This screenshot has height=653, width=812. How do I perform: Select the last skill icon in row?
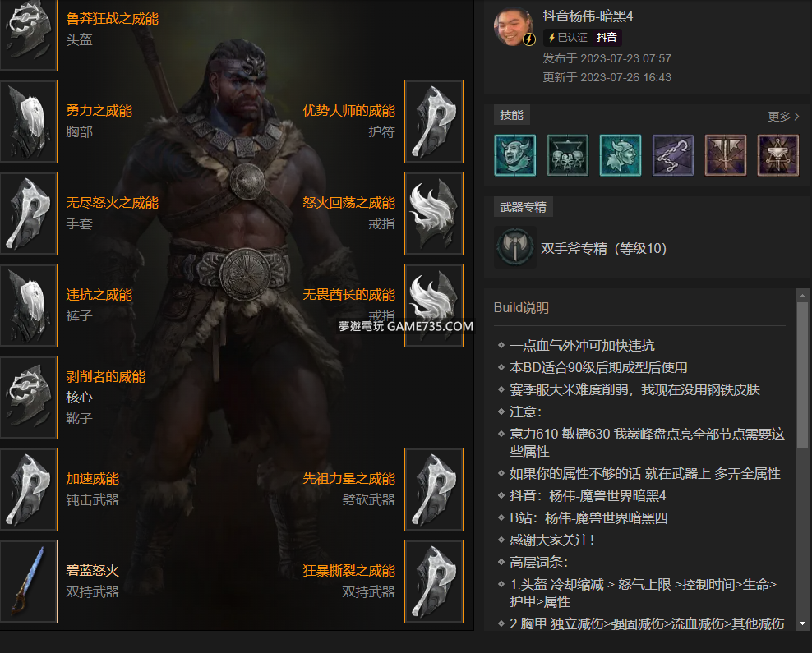777,155
